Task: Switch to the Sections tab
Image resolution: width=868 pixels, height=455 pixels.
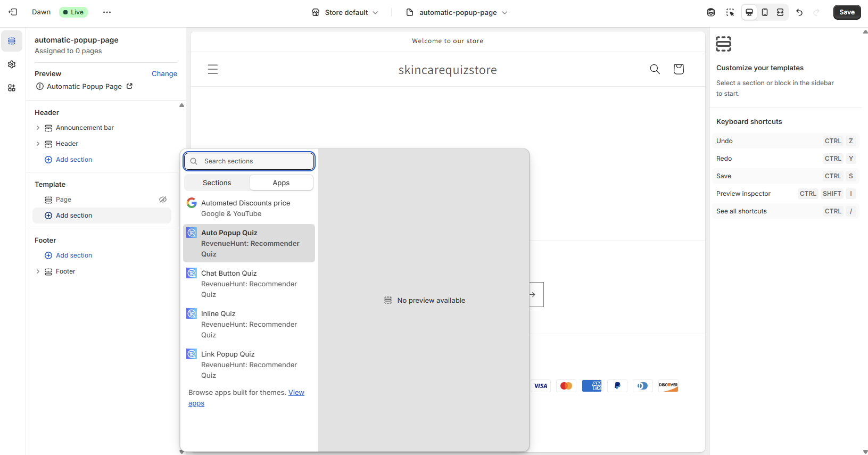Action: 217,183
